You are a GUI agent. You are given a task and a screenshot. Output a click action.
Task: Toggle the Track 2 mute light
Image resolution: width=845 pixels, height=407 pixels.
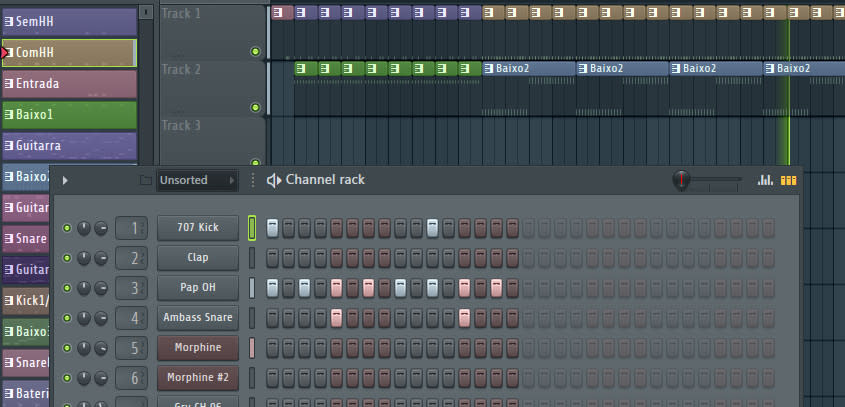[x=255, y=108]
